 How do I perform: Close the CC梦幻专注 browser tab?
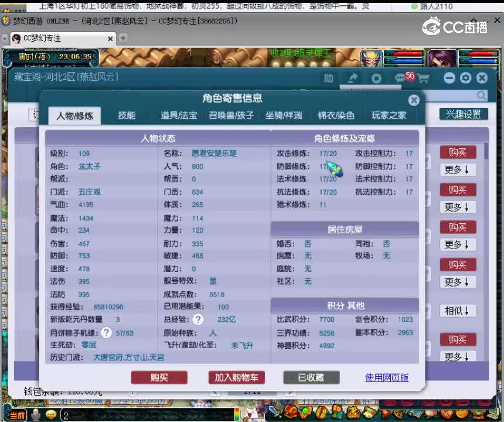(110, 39)
